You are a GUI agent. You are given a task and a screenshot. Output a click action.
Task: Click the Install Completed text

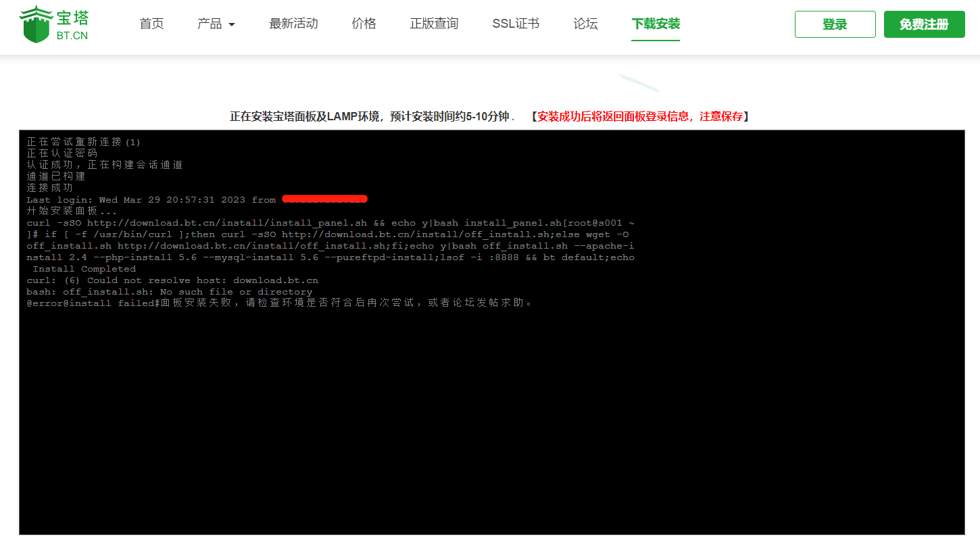pos(84,269)
